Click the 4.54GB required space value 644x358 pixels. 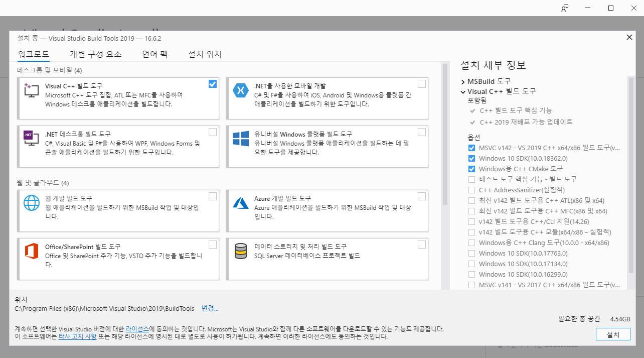620,319
